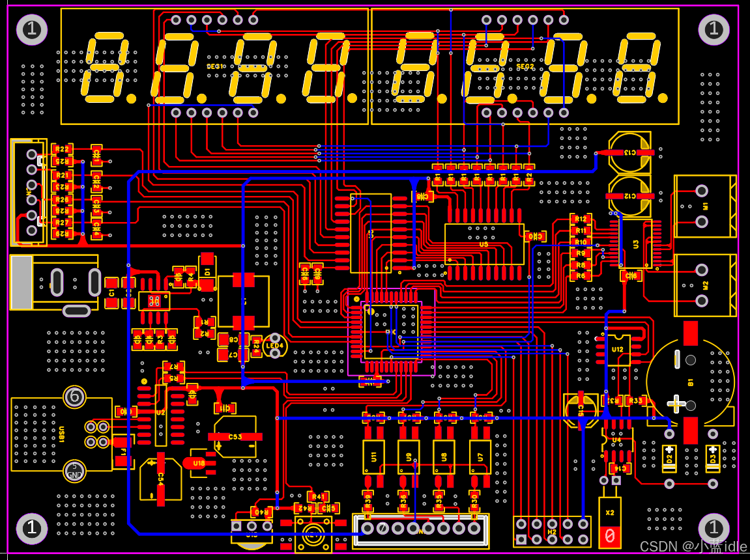Viewport: 750px width, 560px height.
Task: Select resistor R7
Action: point(174,367)
